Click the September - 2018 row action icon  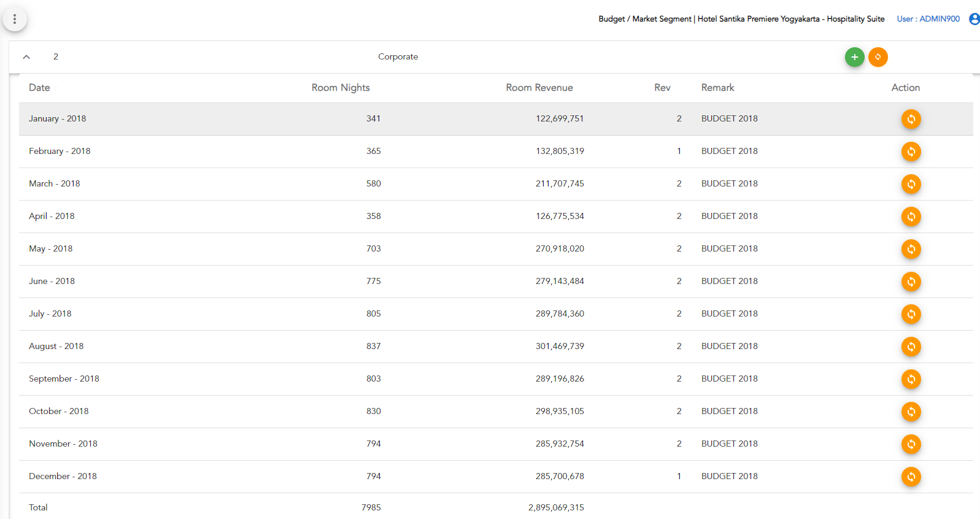click(911, 379)
